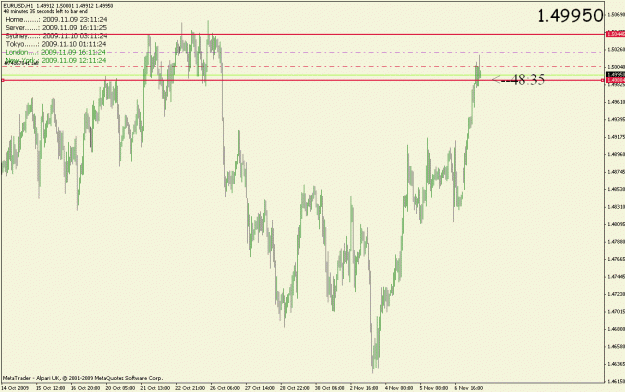Click the '20 Oct 05:00' time axis label
Image resolution: width=625 pixels, height=392 pixels.
[120, 388]
